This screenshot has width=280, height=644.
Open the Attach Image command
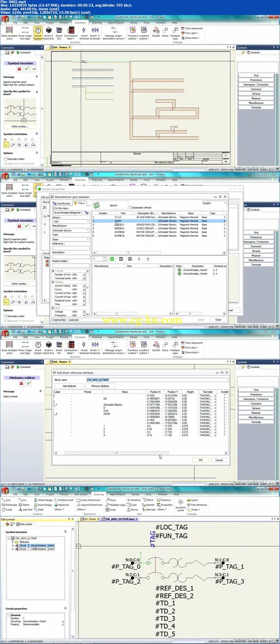coord(43,500)
